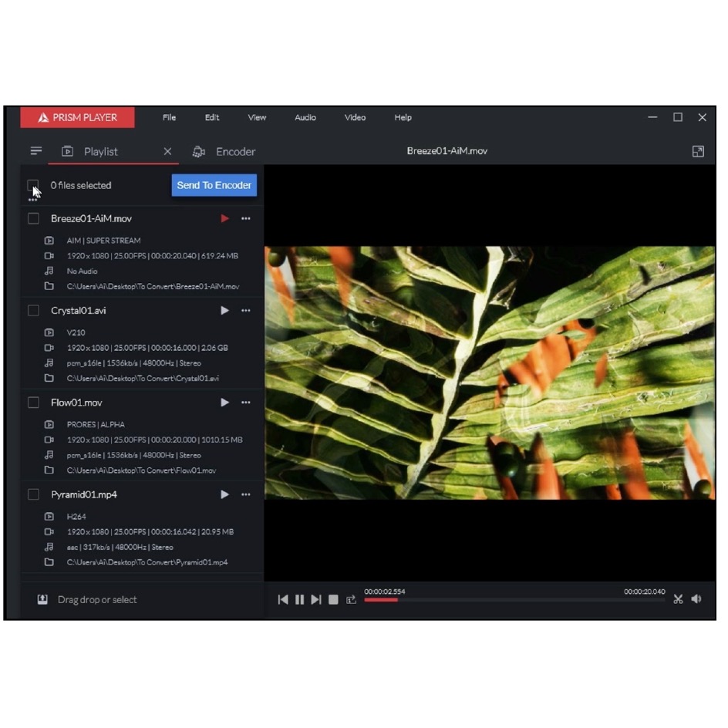Open the File menu

[169, 117]
